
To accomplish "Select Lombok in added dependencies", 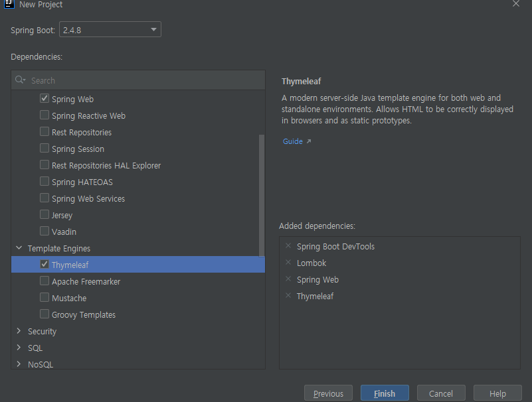I will tap(311, 263).
